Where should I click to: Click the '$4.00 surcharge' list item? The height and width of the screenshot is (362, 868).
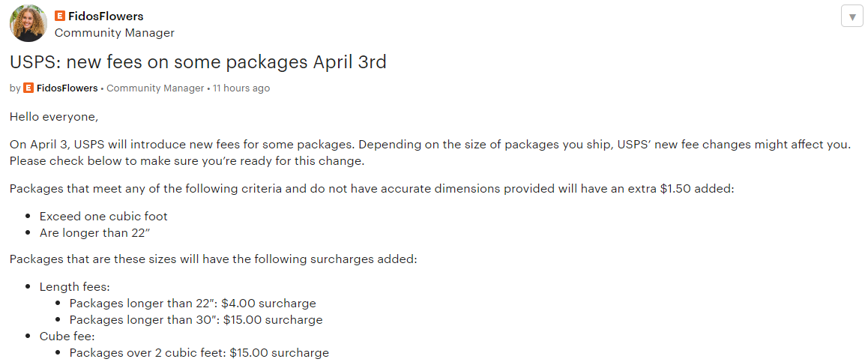193,304
